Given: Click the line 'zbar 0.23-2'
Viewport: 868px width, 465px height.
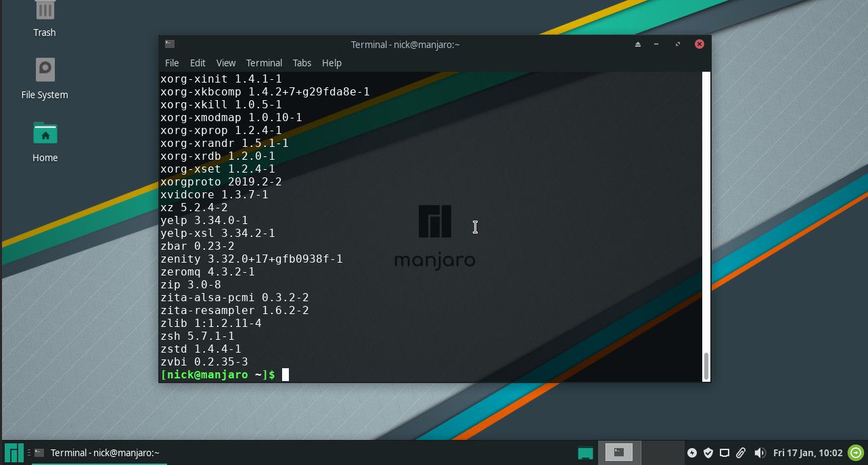Looking at the screenshot, I should point(198,246).
